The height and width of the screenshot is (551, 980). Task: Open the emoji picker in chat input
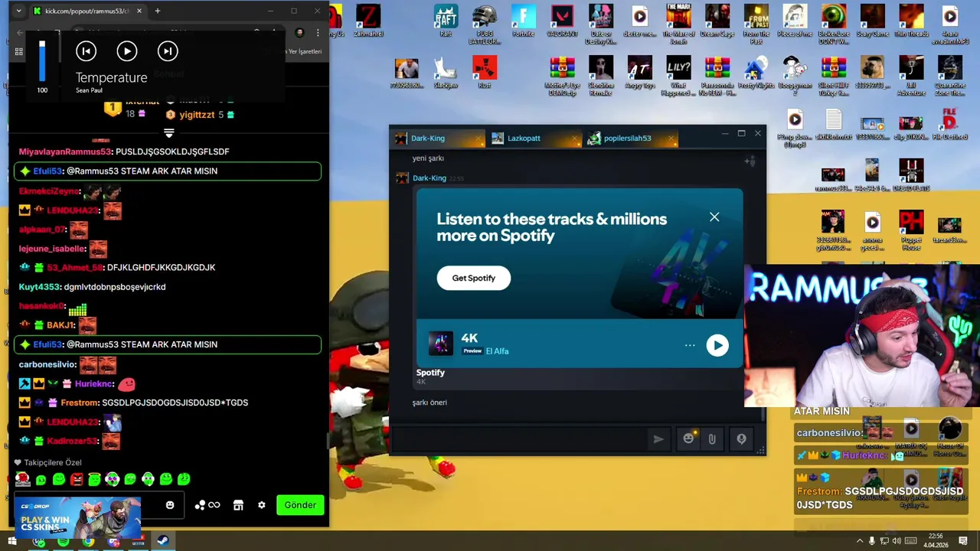coord(170,505)
